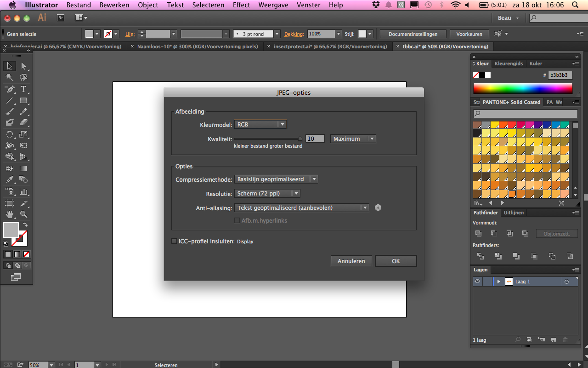Select the Paintbrush tool

9,111
